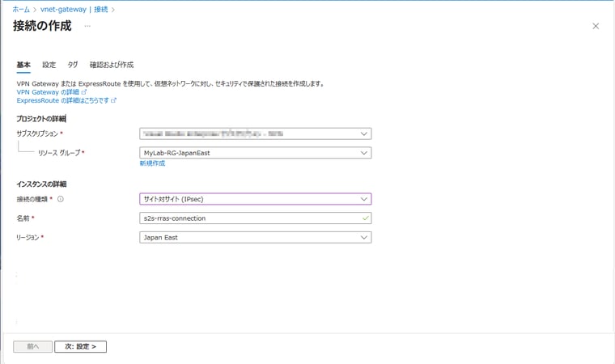Image resolution: width=615 pixels, height=364 pixels.
Task: Open the ellipsis menu beside 接続の作成 title
Action: pyautogui.click(x=87, y=26)
